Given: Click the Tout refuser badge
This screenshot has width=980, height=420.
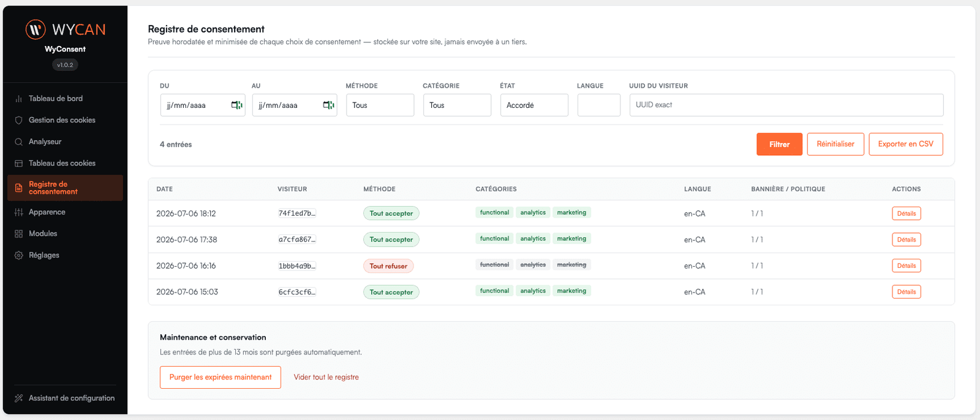Looking at the screenshot, I should [x=388, y=266].
